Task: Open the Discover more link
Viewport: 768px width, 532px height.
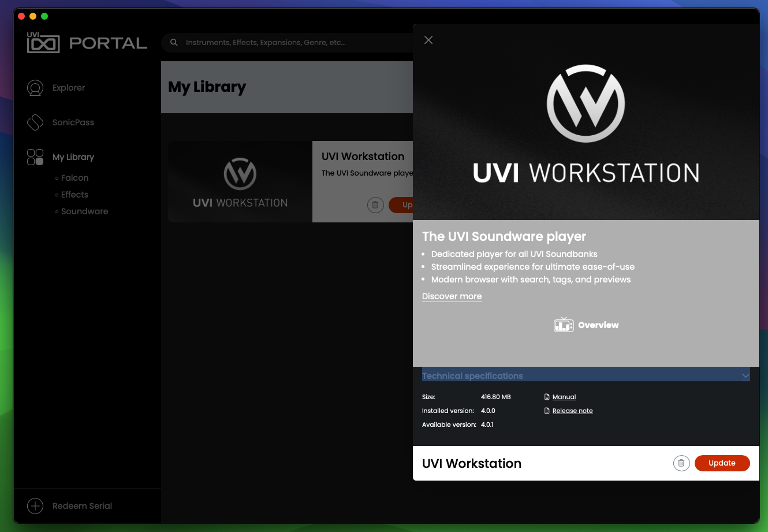Action: (452, 296)
